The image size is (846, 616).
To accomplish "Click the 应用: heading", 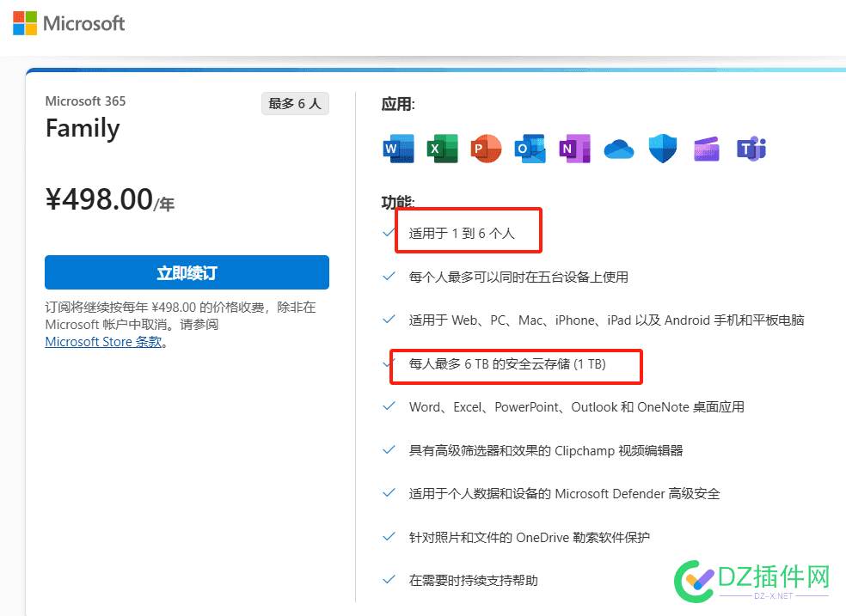I will 398,104.
